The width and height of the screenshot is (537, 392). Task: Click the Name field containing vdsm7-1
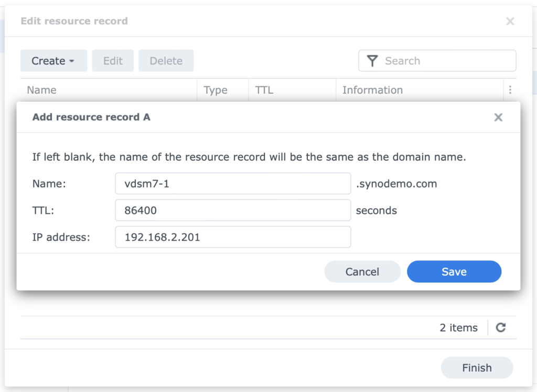tap(233, 183)
